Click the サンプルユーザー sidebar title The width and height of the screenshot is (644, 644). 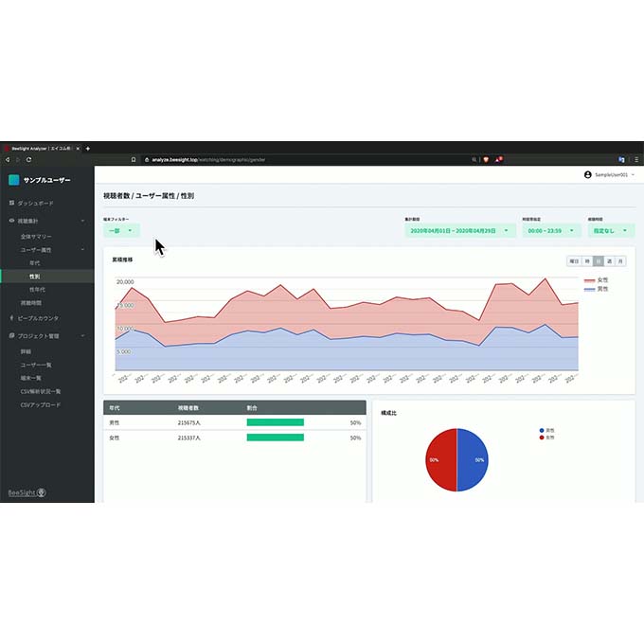46,180
